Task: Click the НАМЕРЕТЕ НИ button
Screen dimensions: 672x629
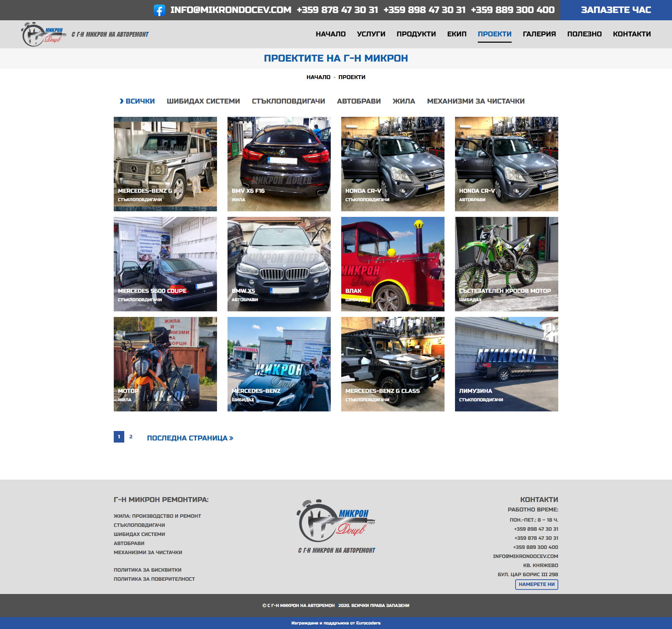Action: [537, 584]
